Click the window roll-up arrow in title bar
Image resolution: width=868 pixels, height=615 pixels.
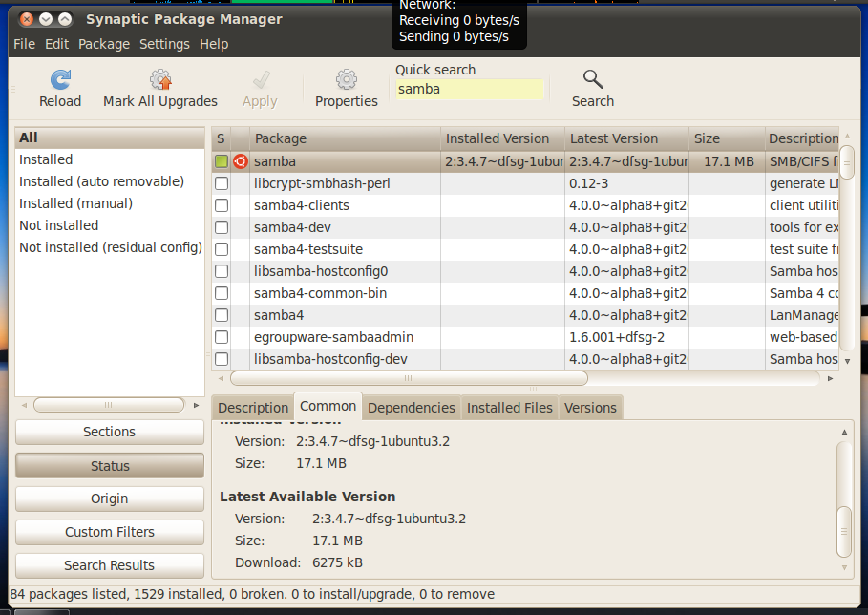(x=45, y=19)
